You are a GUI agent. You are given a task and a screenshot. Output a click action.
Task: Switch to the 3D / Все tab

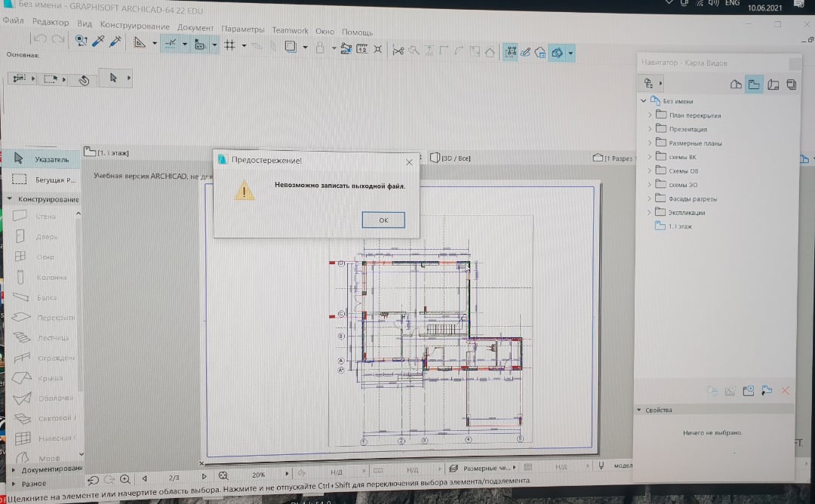pyautogui.click(x=451, y=158)
